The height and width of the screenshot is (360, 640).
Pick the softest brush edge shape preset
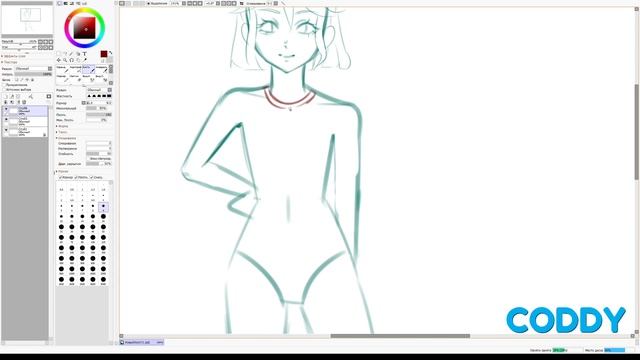tap(89, 96)
